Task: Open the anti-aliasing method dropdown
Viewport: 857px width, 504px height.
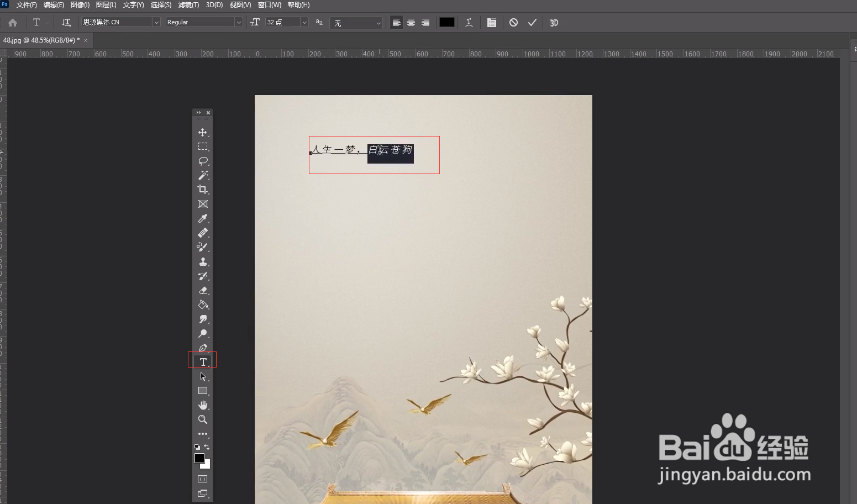Action: tap(356, 23)
